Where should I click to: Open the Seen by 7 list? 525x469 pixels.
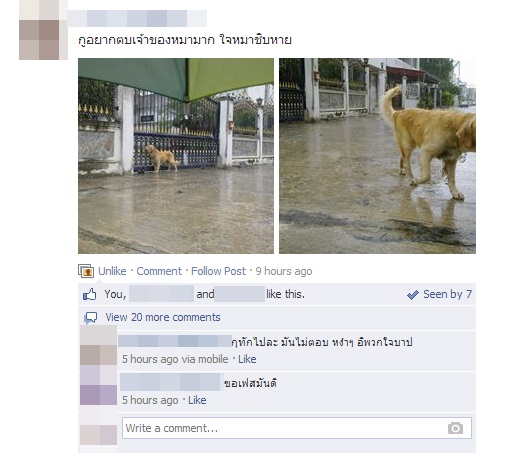[447, 294]
